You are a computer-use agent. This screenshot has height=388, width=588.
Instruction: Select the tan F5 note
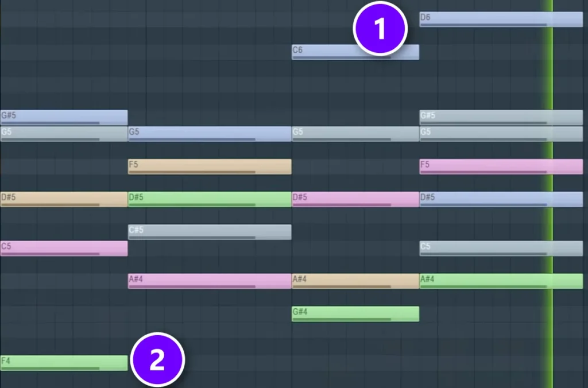tap(210, 166)
